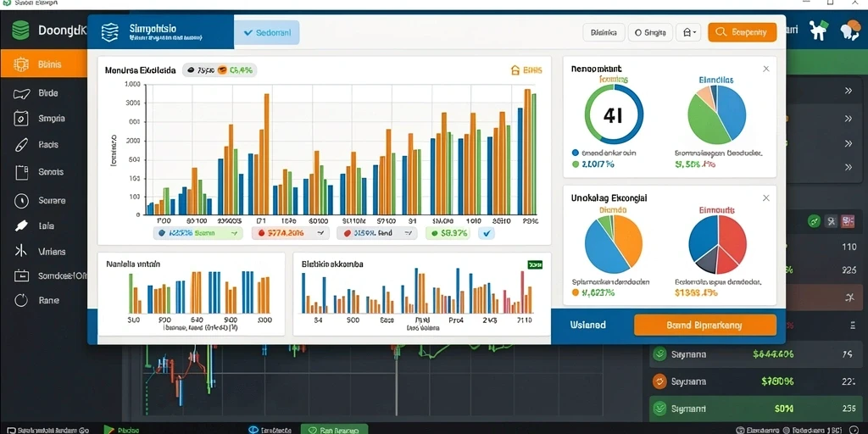Select the O Smgita radio option
This screenshot has height=434, width=868.
[650, 33]
